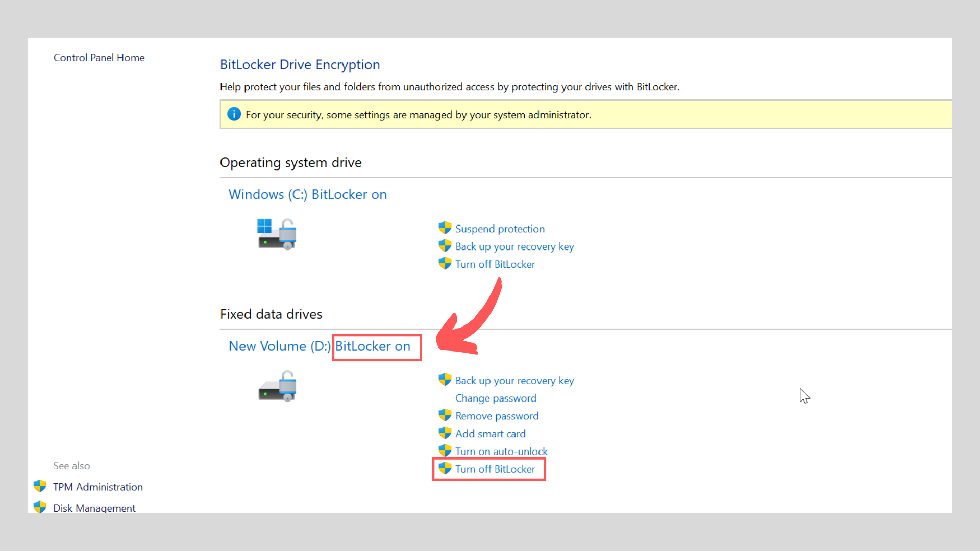Click shield icon beside Turn on auto-unlock
This screenshot has height=551, width=980.
tap(445, 450)
